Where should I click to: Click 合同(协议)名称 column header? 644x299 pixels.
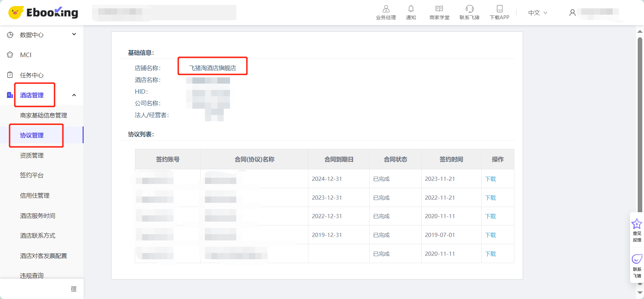[x=254, y=159]
